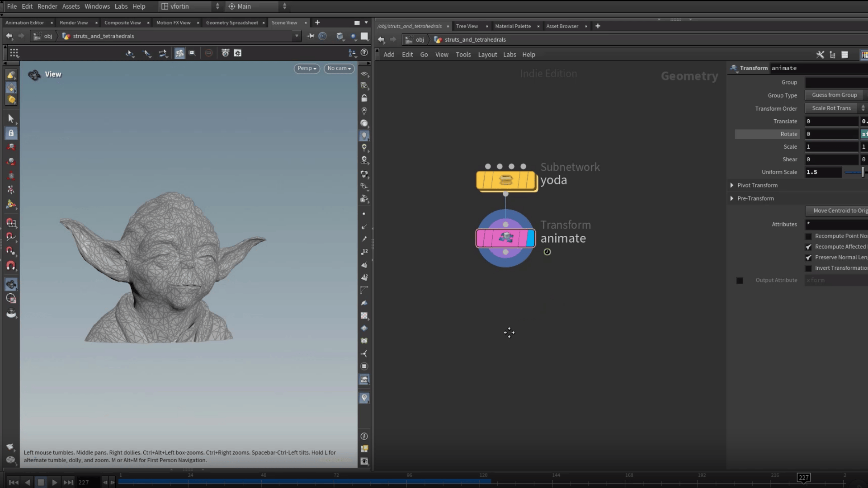
Task: Select the arrow Select tool in left toolbar
Action: [11, 119]
